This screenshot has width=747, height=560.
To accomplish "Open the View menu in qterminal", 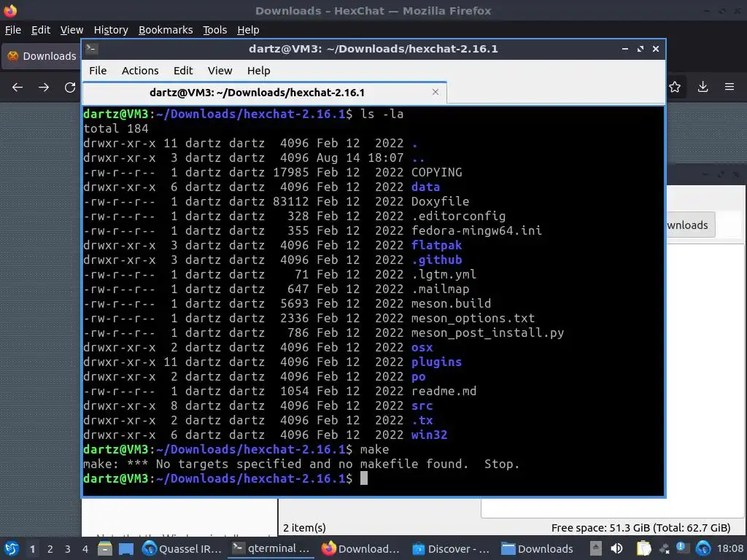I will (220, 71).
